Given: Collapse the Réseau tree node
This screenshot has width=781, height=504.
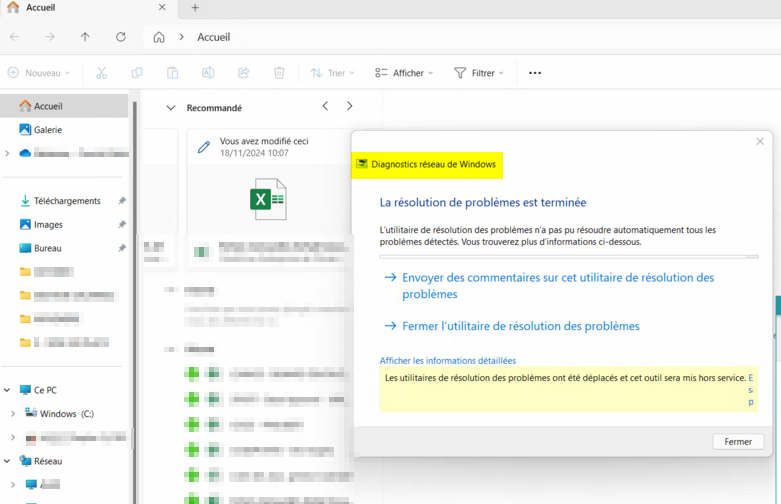Looking at the screenshot, I should [x=7, y=461].
